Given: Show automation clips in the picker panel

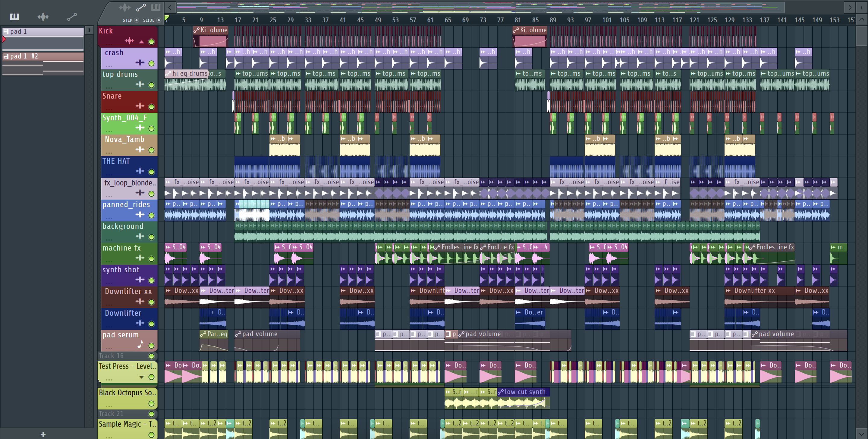Looking at the screenshot, I should point(72,17).
